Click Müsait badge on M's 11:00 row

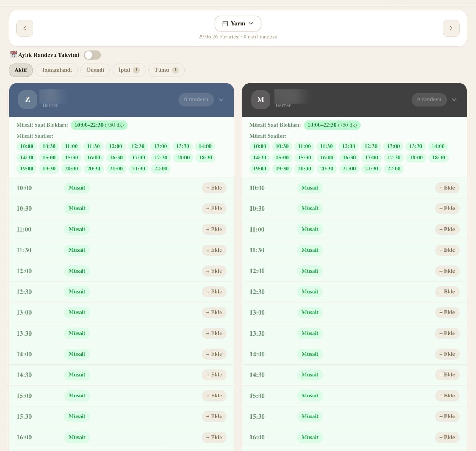(310, 229)
